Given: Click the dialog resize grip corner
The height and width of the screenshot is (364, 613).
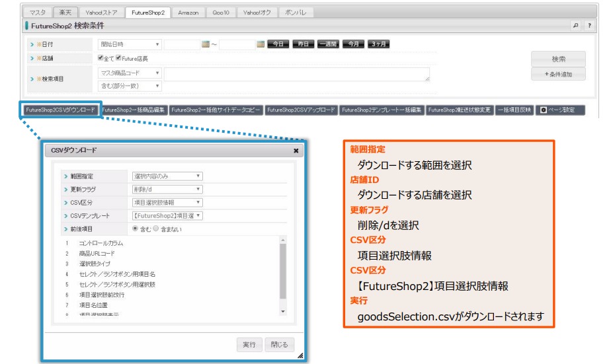Looking at the screenshot, I should pos(300,355).
